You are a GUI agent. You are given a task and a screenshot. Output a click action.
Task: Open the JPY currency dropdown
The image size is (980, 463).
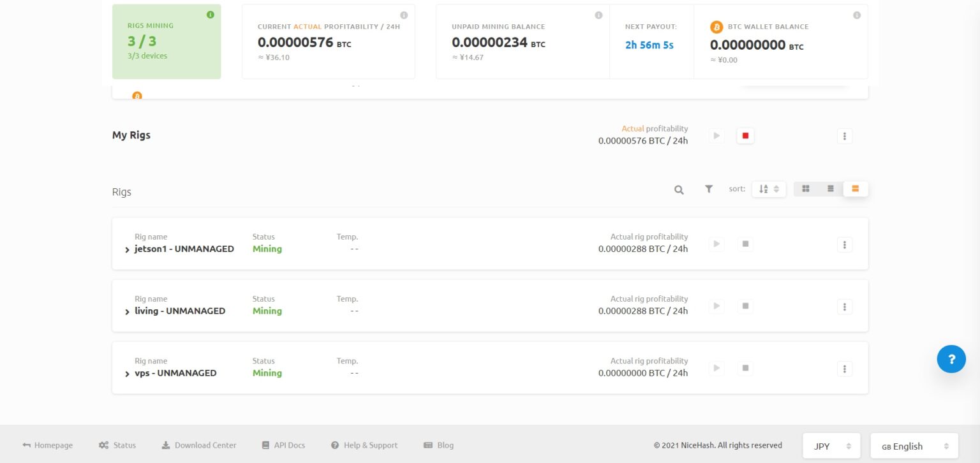pyautogui.click(x=831, y=446)
